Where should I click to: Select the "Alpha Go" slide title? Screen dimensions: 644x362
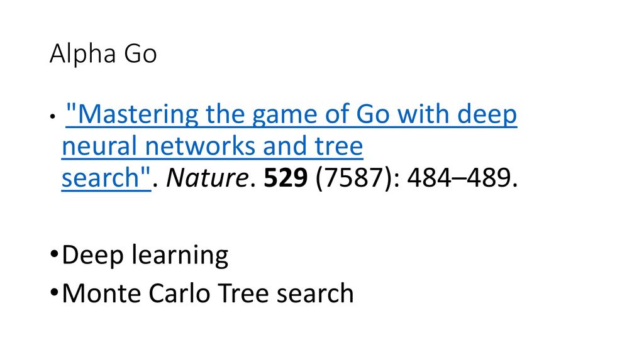[x=103, y=54]
